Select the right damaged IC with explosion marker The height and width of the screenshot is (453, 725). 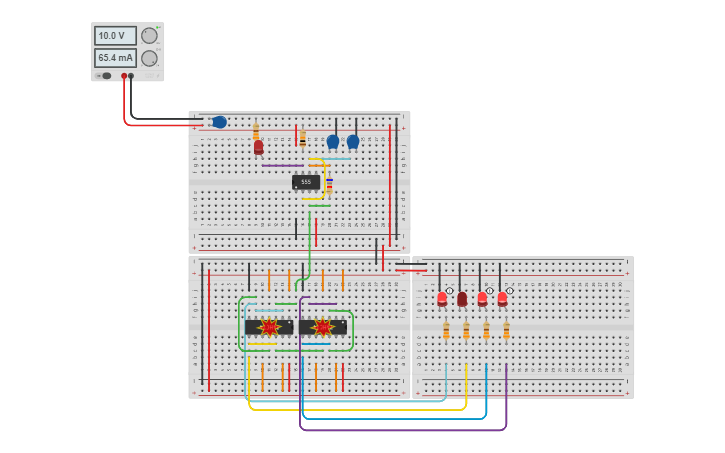(x=323, y=327)
